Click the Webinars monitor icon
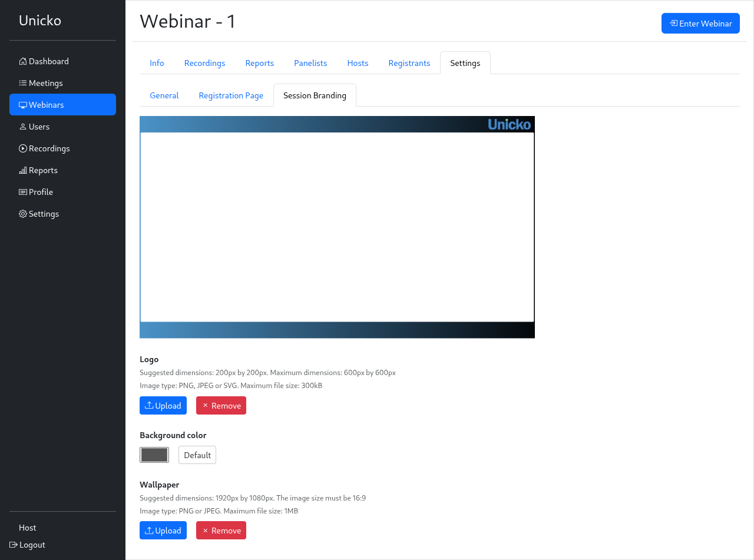 tap(23, 105)
